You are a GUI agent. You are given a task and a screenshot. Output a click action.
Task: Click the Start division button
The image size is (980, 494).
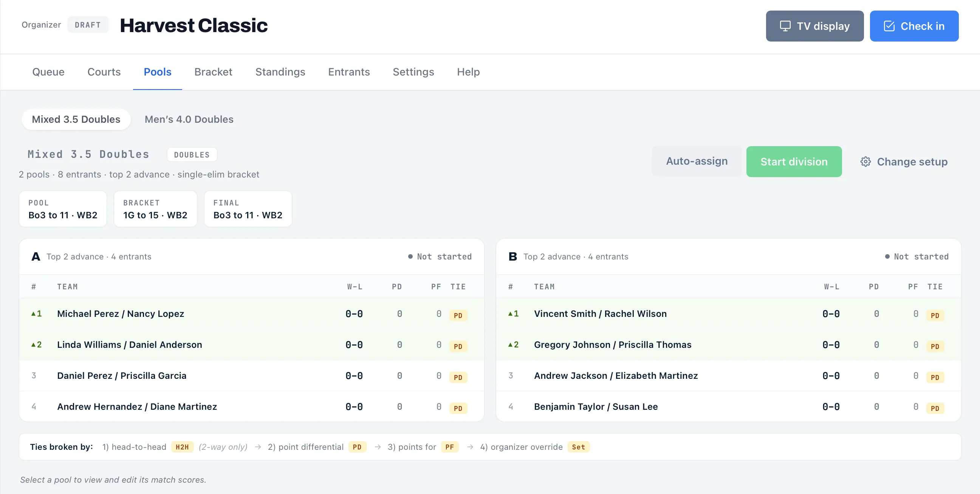point(794,162)
